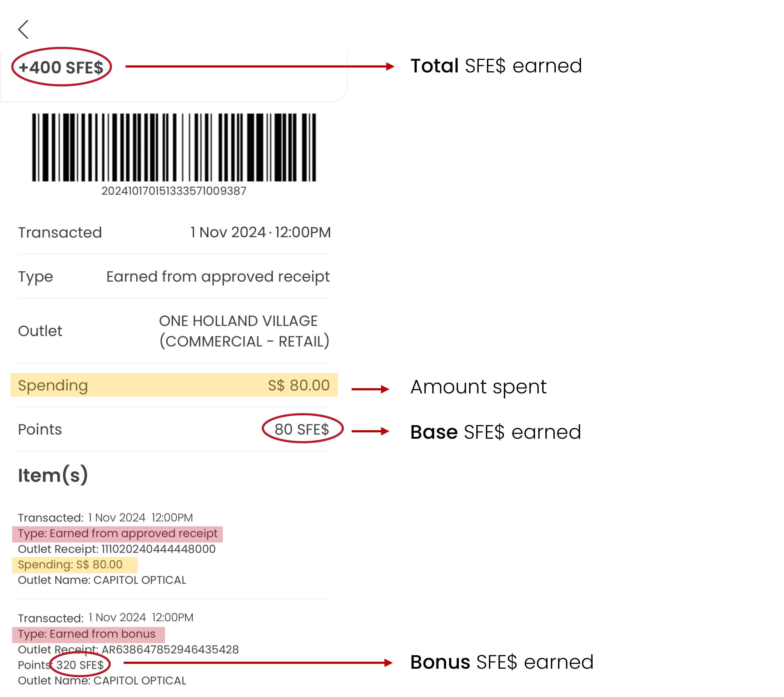Tap the circled 80 SFE$ points value
The width and height of the screenshot is (784, 697).
click(302, 429)
